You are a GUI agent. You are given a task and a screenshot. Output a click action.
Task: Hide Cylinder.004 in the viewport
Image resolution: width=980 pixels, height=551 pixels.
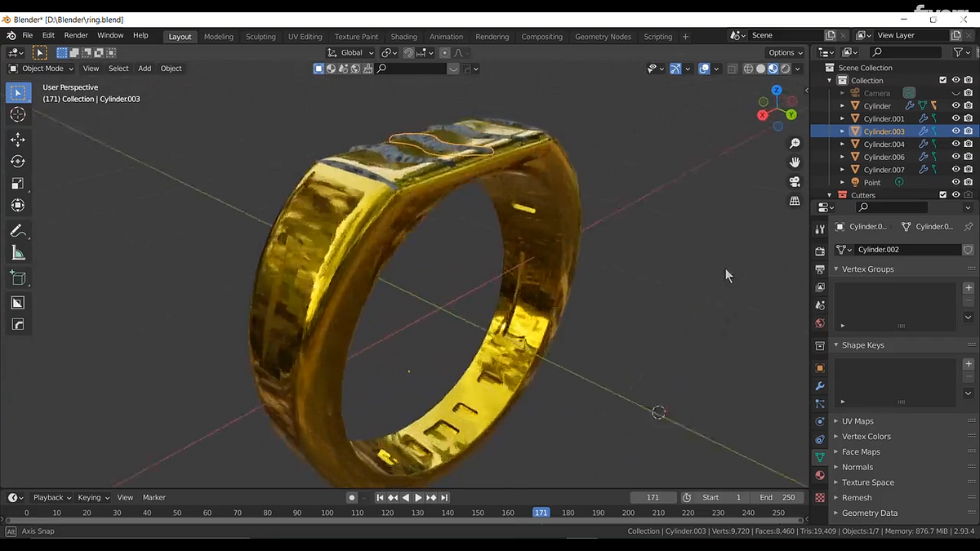pyautogui.click(x=955, y=144)
